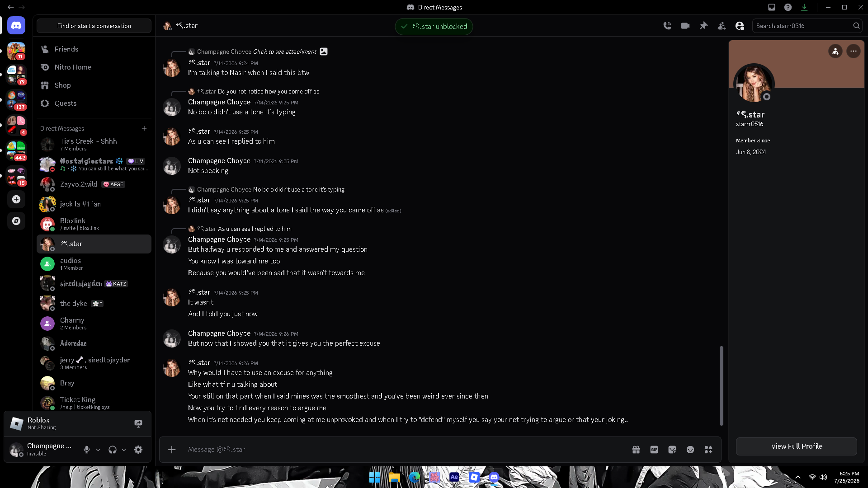Open the GIF picker

pos(654,450)
